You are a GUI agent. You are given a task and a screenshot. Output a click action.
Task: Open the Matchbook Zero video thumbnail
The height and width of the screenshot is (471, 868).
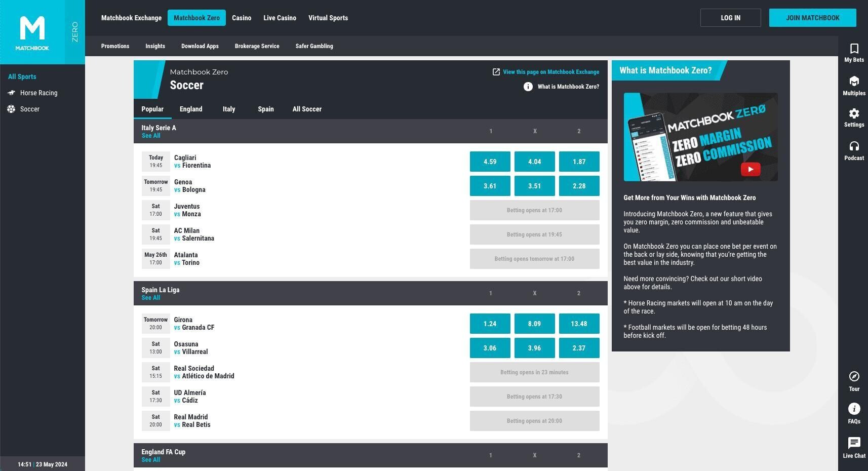[701, 137]
